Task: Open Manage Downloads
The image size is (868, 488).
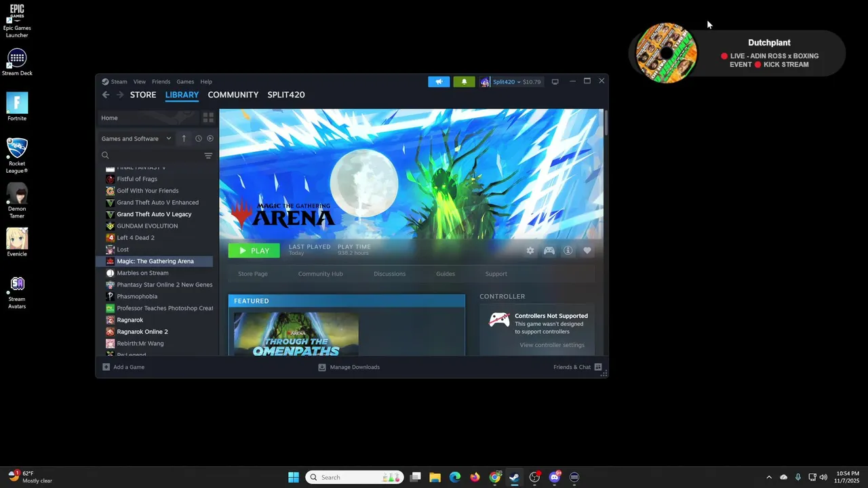Action: point(349,367)
